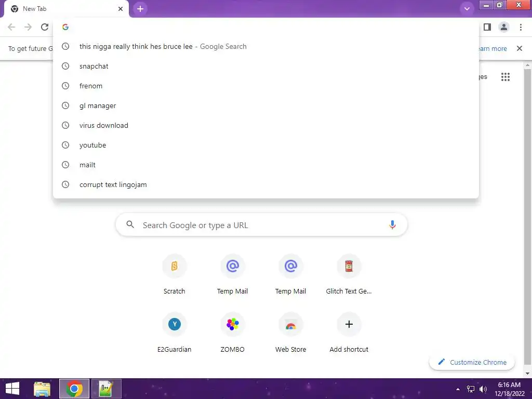The image size is (532, 399).
Task: Pick the youtube suggestion
Action: click(x=266, y=145)
